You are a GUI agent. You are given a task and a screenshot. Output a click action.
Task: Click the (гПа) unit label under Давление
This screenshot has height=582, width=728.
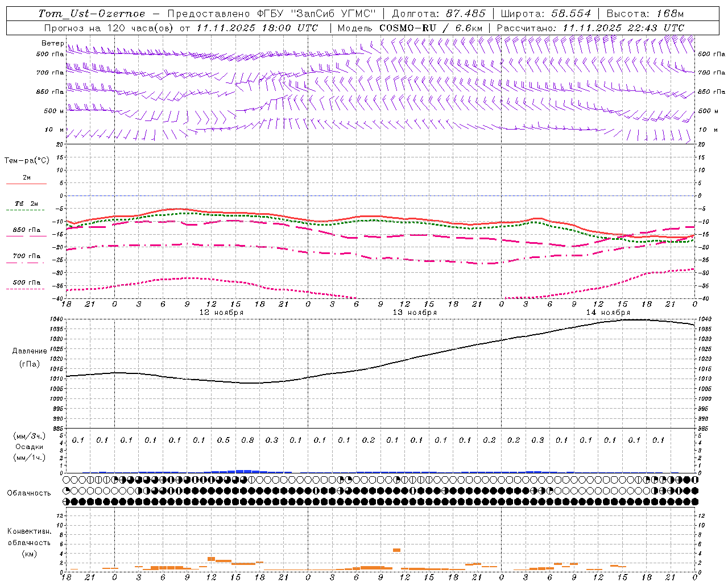tap(30, 364)
